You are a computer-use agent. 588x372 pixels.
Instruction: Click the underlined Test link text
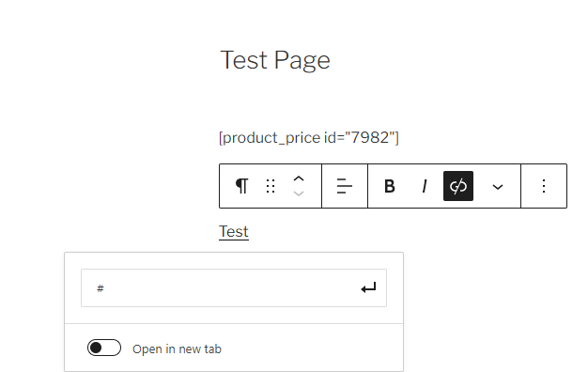[234, 231]
